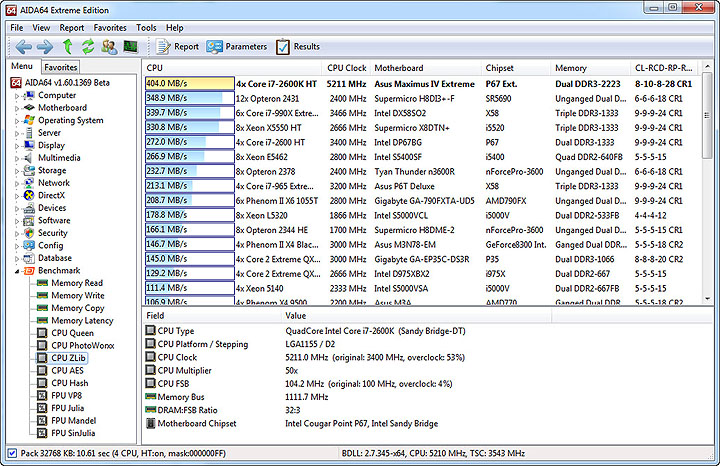
Task: Expand the Server tree node
Action: (x=17, y=134)
